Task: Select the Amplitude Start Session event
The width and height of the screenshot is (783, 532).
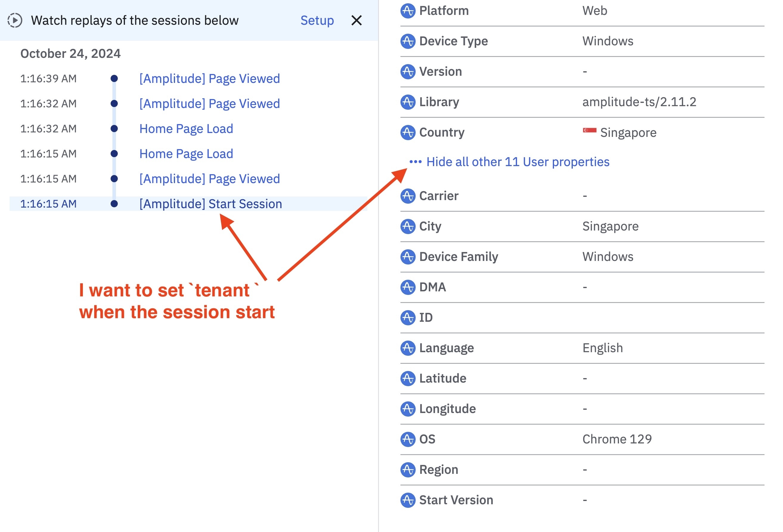Action: point(210,204)
